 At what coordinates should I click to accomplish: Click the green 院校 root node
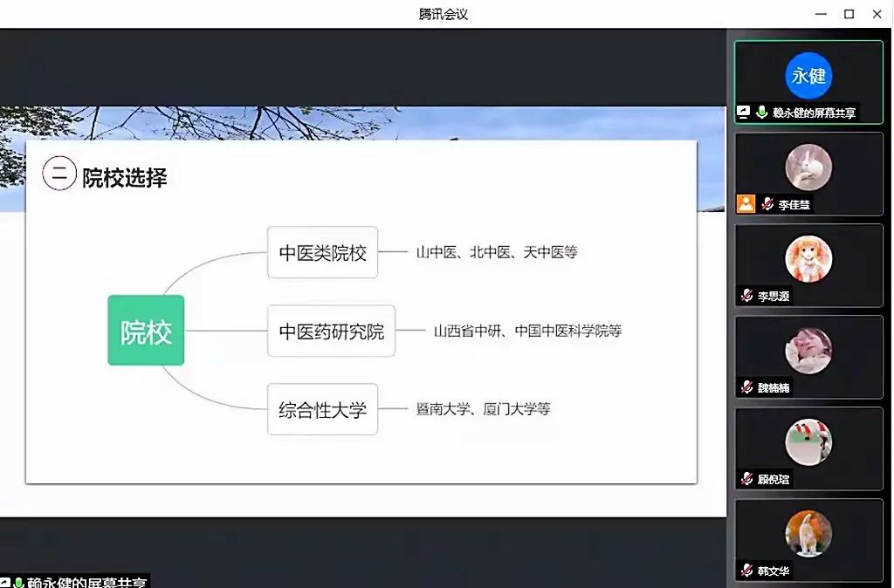click(x=146, y=331)
